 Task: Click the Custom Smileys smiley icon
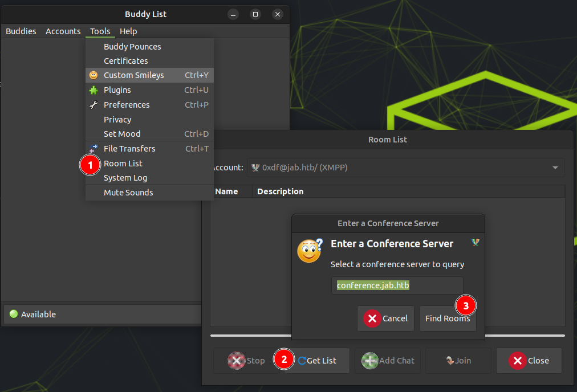pyautogui.click(x=93, y=75)
